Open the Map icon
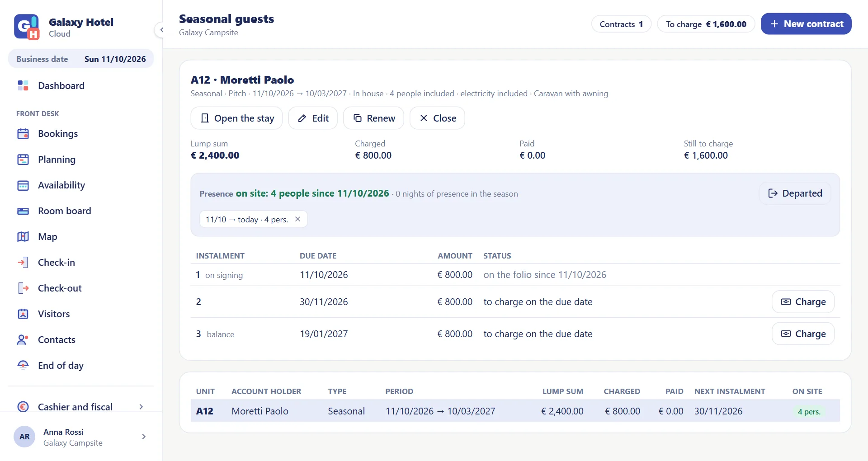The image size is (868, 461). pos(23,237)
